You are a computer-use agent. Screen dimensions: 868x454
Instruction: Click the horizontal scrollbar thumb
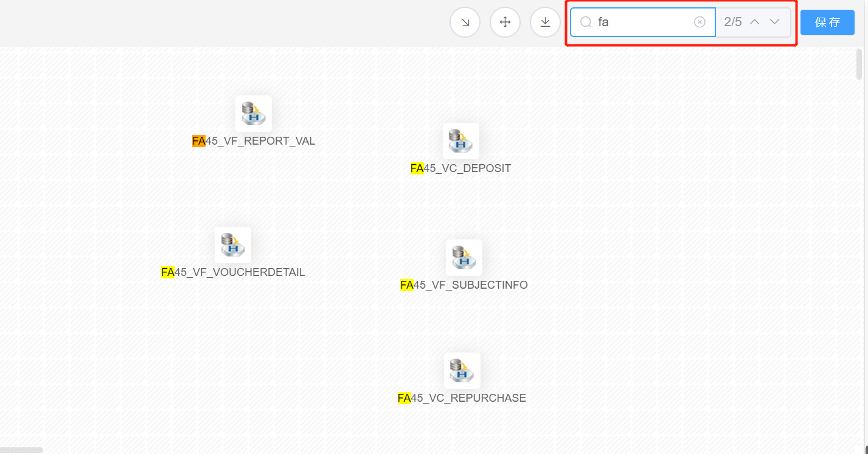[x=21, y=450]
